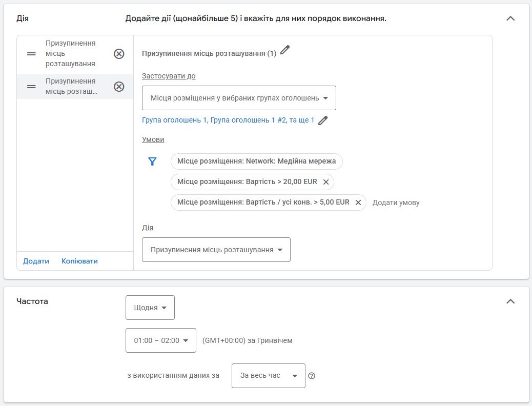Screen dimensions: 532x406
Task: Click the 'Копіювати' link
Action: 79,261
